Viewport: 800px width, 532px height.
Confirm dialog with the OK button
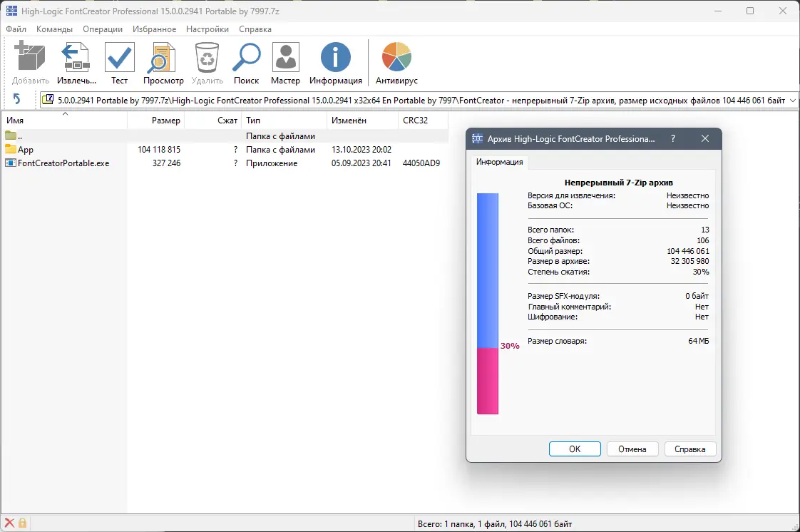click(x=575, y=449)
